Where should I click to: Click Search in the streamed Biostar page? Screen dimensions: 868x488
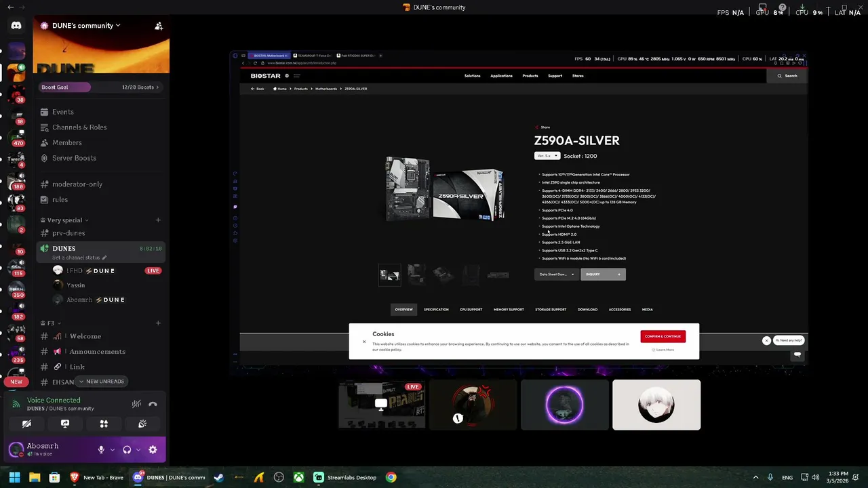(x=787, y=76)
